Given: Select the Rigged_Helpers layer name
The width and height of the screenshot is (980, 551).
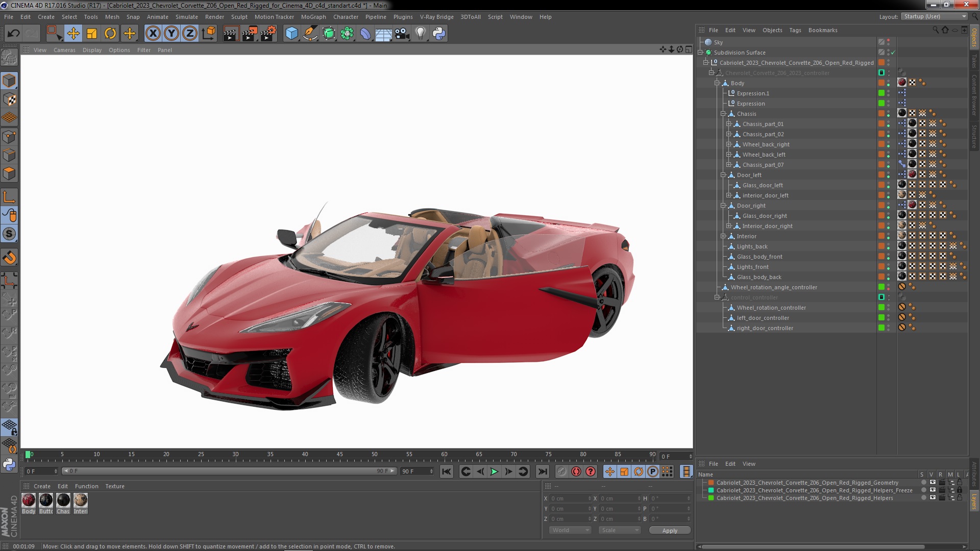Looking at the screenshot, I should pos(804,498).
